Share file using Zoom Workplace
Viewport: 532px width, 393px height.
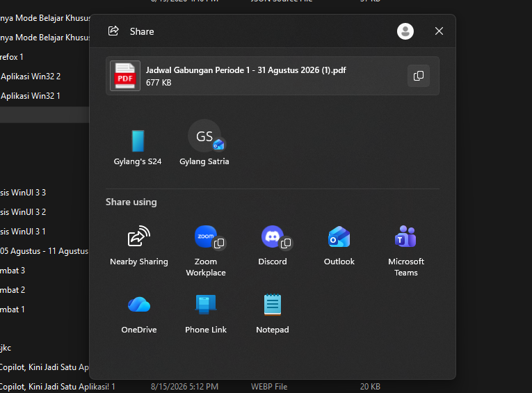click(206, 251)
